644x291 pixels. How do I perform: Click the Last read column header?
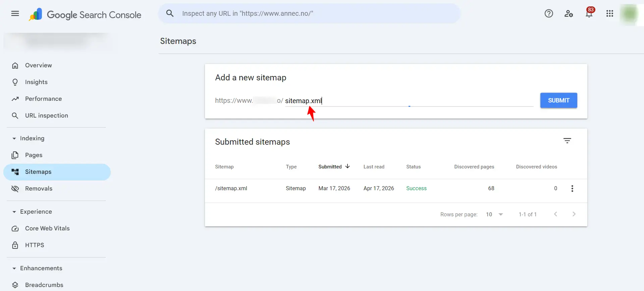click(x=374, y=167)
